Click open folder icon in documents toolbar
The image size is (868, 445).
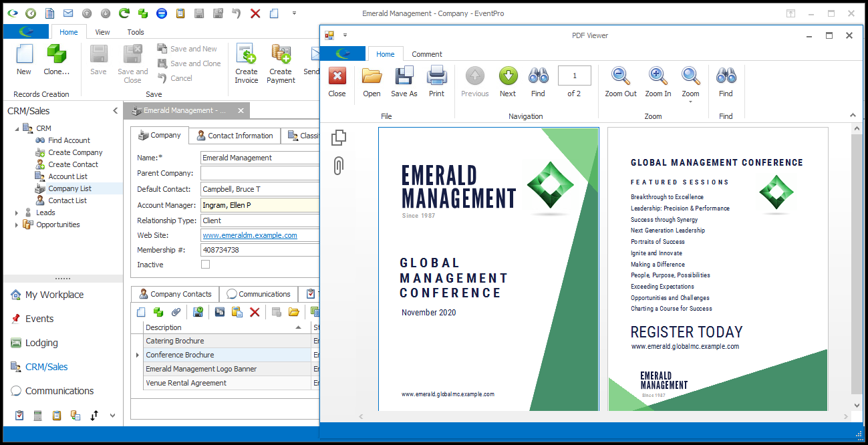[x=293, y=312]
